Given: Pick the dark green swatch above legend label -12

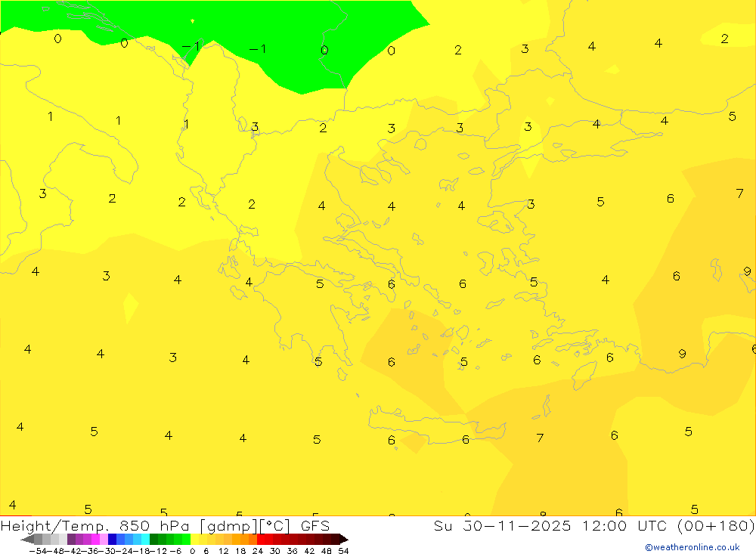Looking at the screenshot, I should click(153, 540).
